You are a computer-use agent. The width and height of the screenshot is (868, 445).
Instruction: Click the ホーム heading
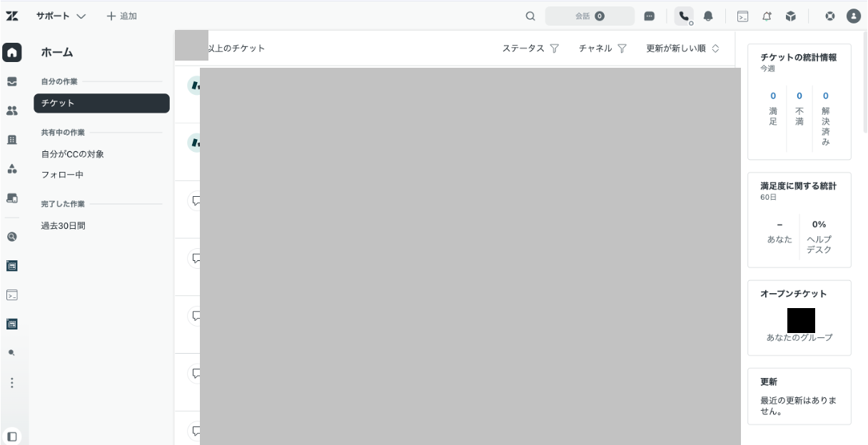(x=57, y=52)
